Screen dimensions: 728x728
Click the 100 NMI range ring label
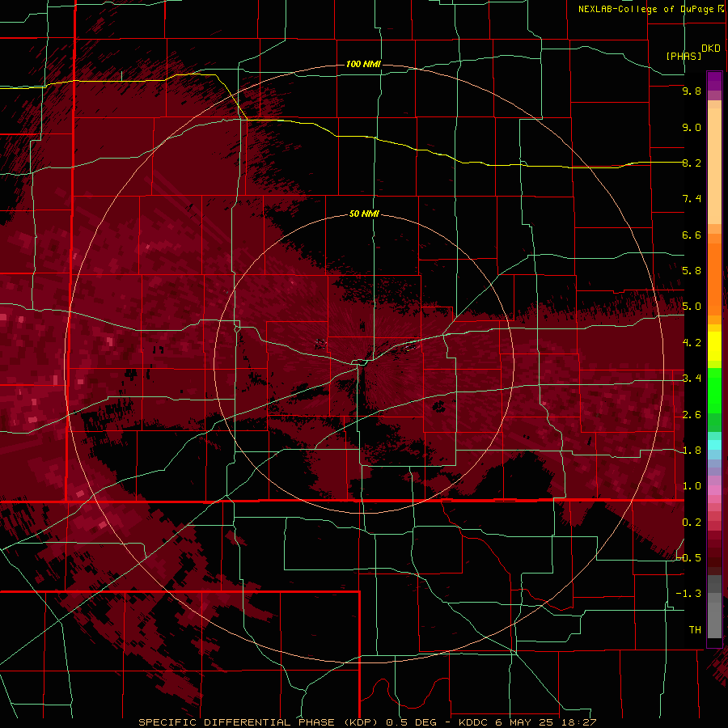point(363,64)
